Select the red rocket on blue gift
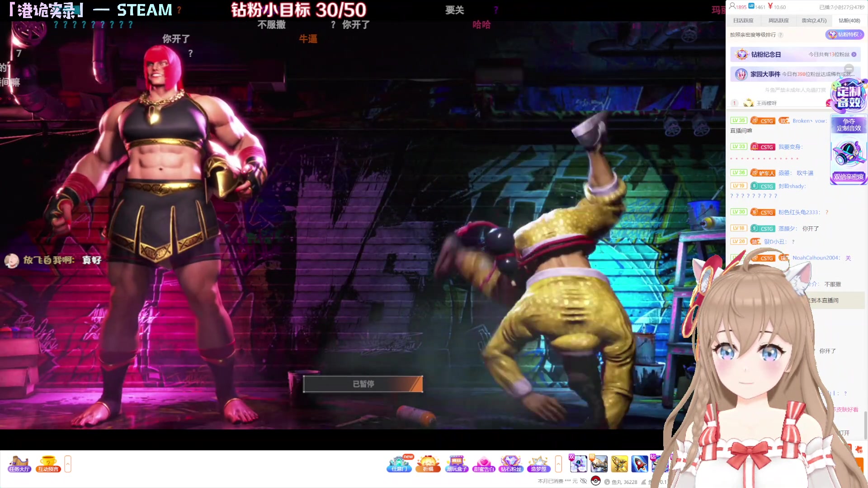 [x=640, y=464]
